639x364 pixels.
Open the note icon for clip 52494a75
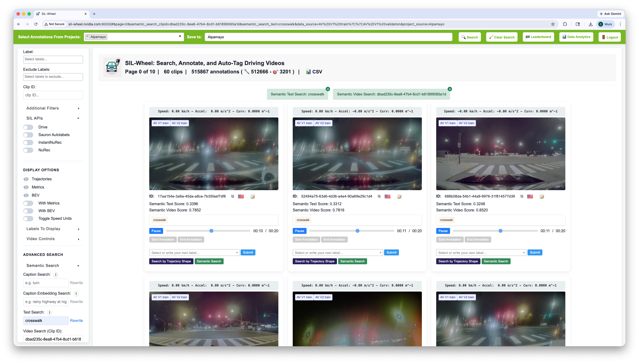(x=399, y=197)
